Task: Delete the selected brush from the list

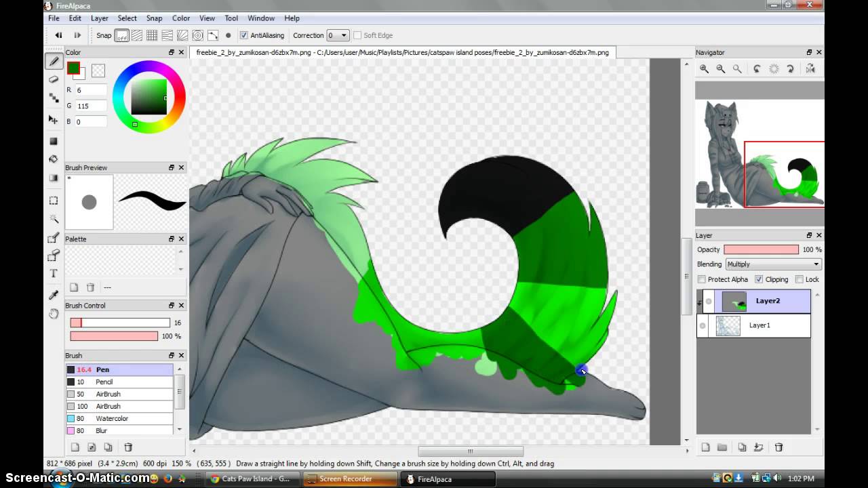Action: tap(128, 447)
